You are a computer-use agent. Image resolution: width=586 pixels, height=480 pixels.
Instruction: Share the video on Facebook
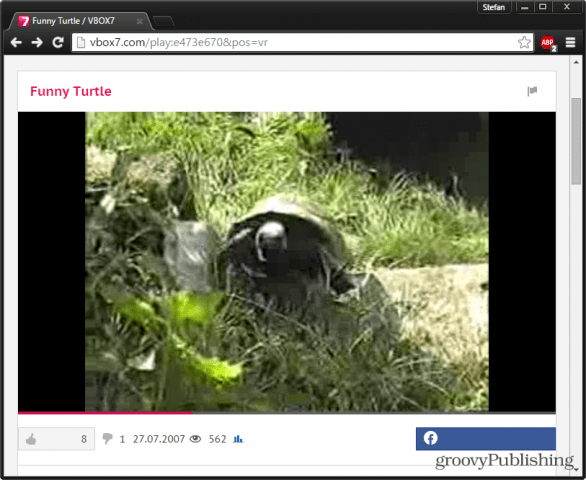click(485, 439)
